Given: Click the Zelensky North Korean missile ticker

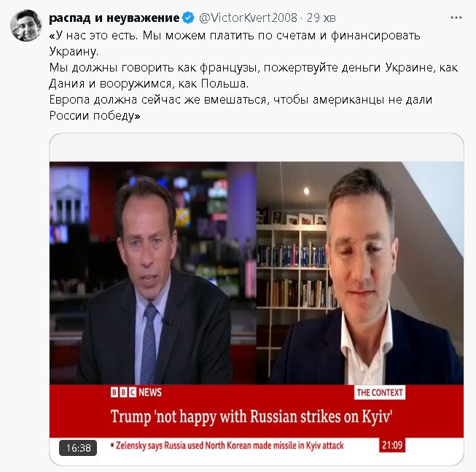Looking at the screenshot, I should (227, 446).
